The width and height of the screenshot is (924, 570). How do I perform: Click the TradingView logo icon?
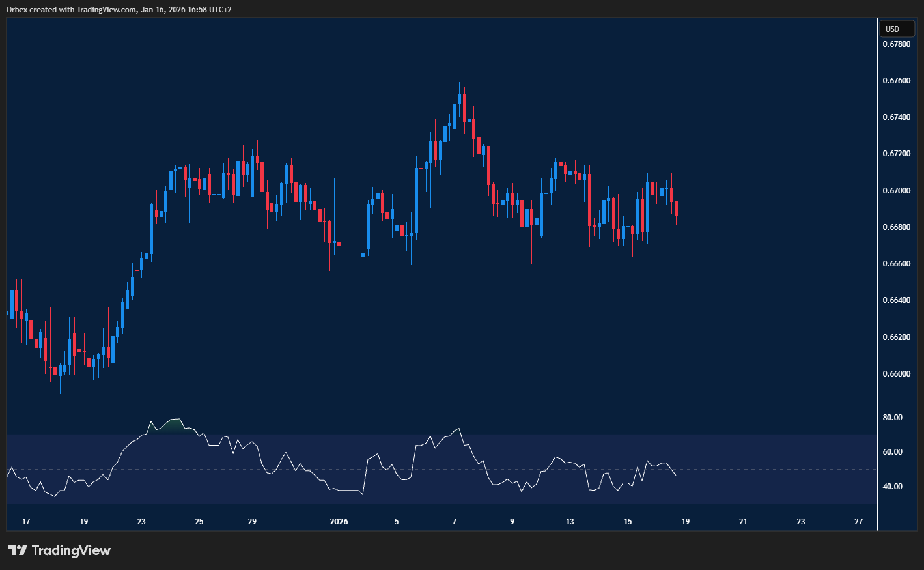point(18,550)
